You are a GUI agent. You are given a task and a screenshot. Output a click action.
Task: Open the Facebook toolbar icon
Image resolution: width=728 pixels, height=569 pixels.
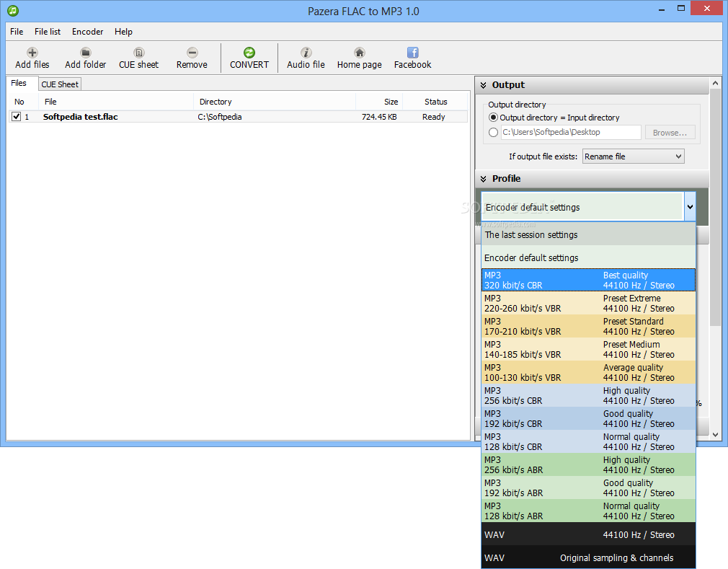(413, 53)
